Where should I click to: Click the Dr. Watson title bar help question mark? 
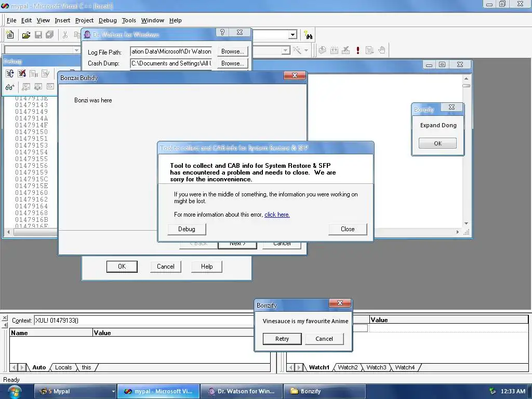(x=222, y=32)
